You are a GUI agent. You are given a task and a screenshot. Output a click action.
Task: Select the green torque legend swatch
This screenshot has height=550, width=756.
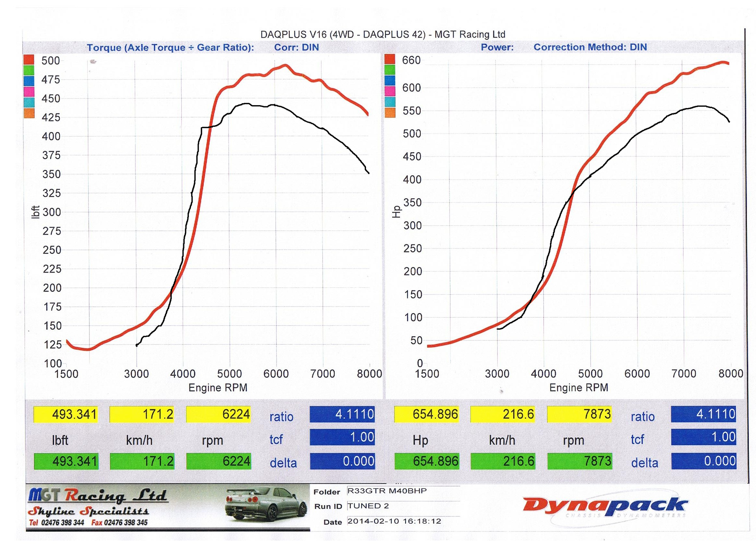(29, 71)
